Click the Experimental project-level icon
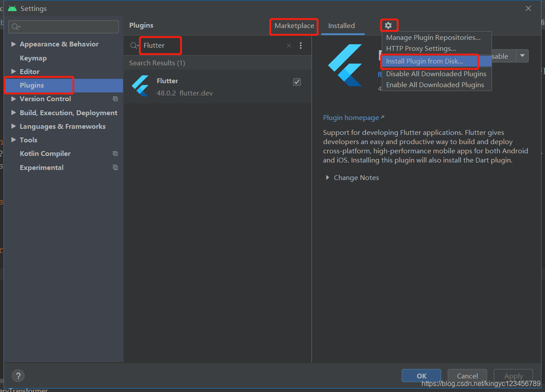The width and height of the screenshot is (545, 392). tap(116, 167)
